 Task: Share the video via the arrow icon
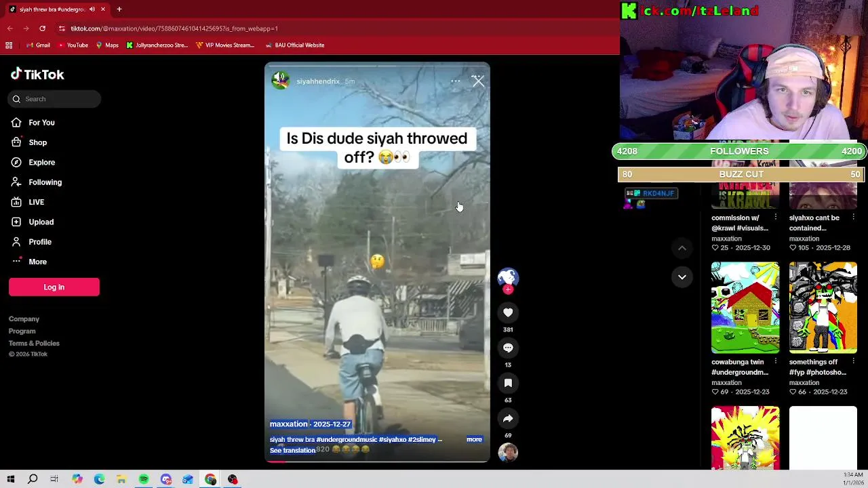[508, 418]
